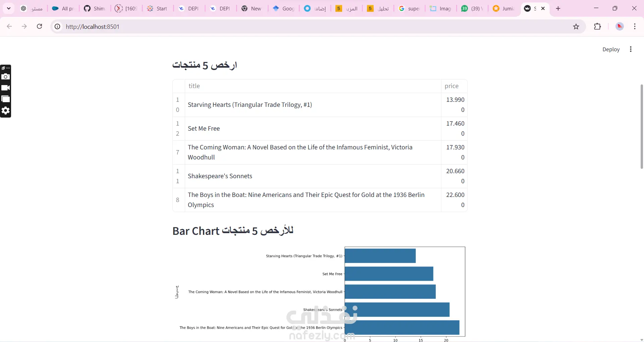Click the Starving Hearts bar in chart

click(380, 256)
